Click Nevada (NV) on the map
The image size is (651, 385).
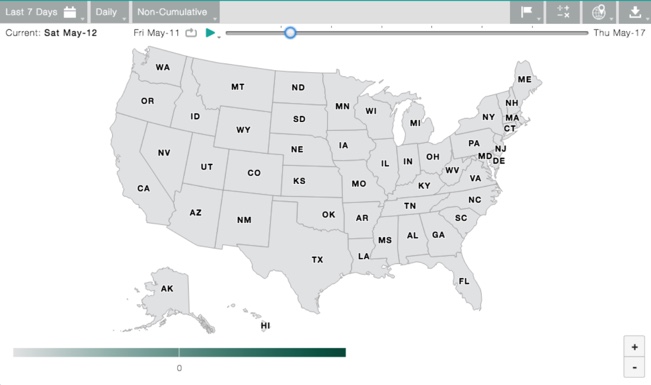pos(164,152)
